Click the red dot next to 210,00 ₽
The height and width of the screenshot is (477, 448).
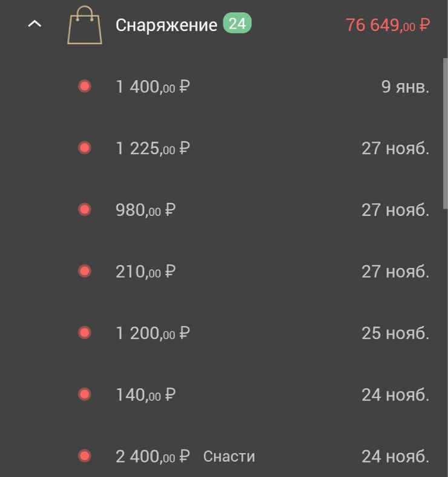85,271
